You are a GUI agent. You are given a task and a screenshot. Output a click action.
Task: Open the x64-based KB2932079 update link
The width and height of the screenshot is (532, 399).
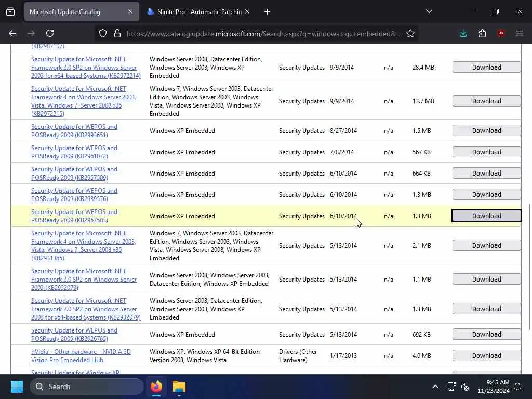(x=86, y=309)
